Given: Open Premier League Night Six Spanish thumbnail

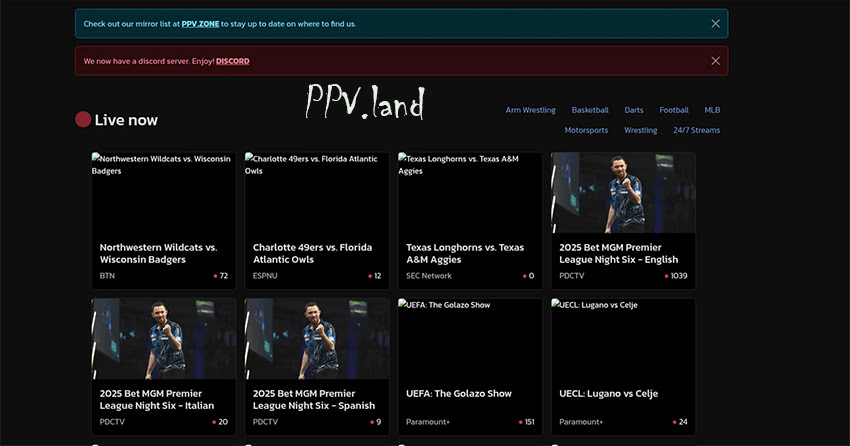Looking at the screenshot, I should [x=317, y=339].
